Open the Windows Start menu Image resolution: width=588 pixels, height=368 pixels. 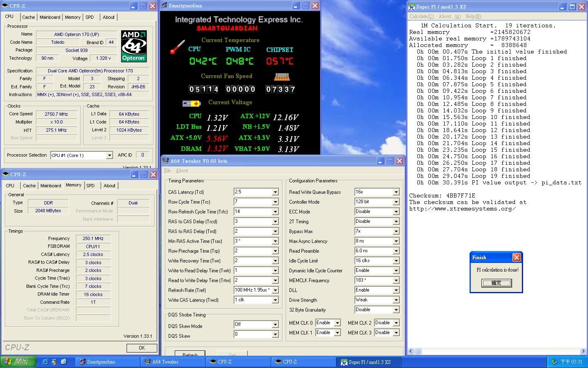19,362
